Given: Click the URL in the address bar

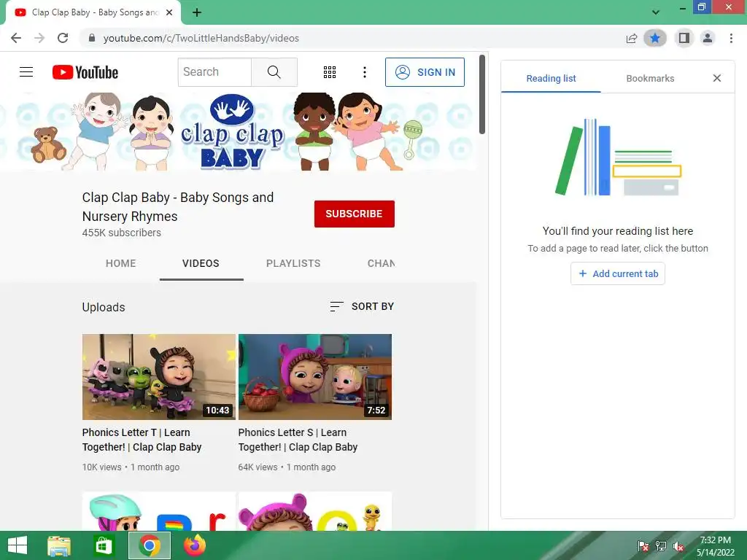Looking at the screenshot, I should coord(201,38).
